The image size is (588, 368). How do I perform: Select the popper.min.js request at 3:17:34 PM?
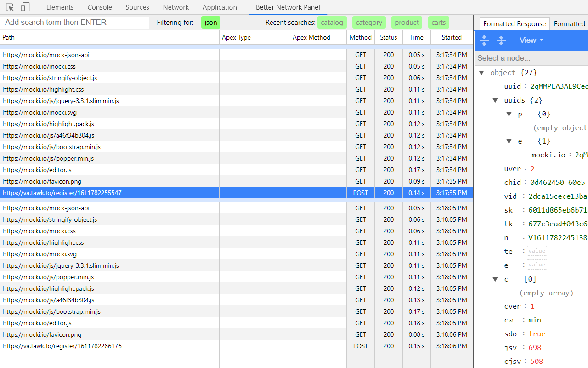point(237,158)
